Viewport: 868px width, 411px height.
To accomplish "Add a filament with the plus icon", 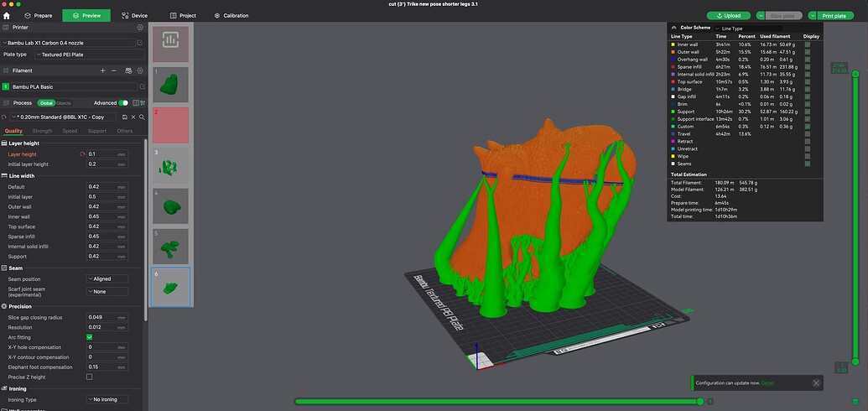I will coord(102,71).
